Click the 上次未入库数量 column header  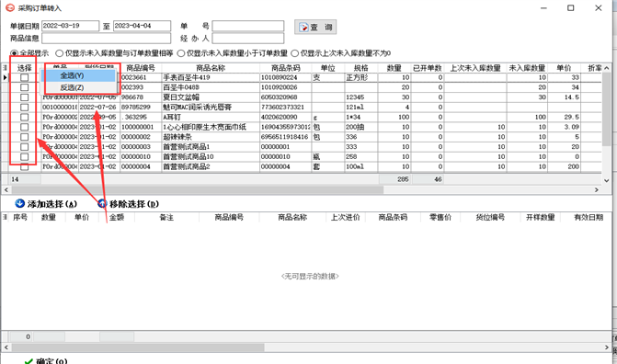[475, 68]
